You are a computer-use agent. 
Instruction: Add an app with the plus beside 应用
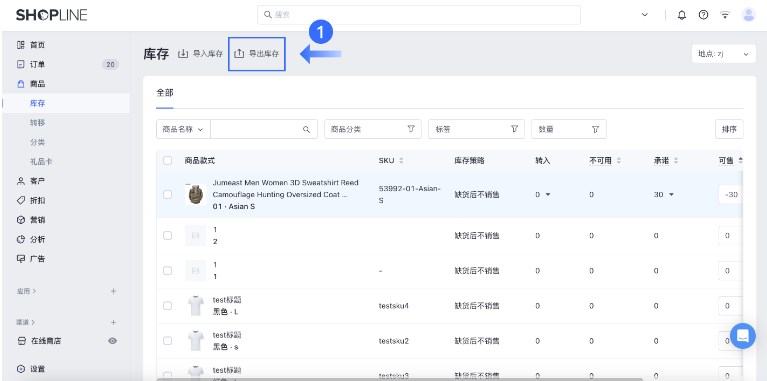[x=113, y=291]
